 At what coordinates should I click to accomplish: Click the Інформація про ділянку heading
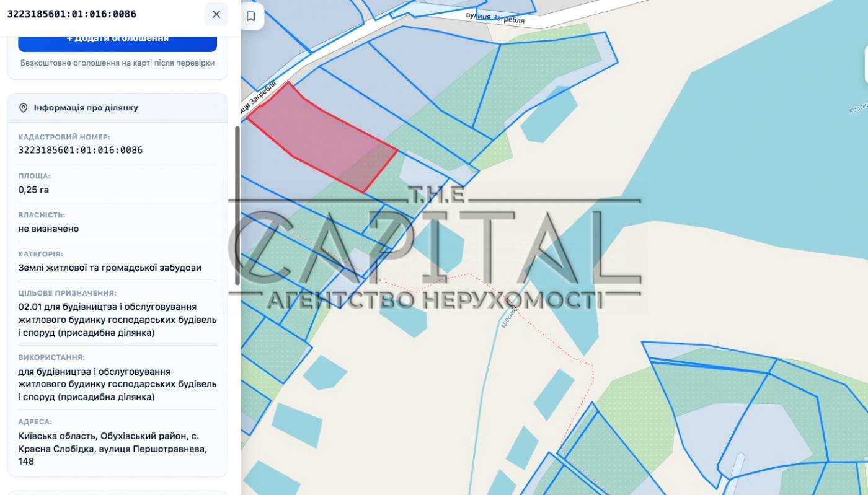(86, 108)
